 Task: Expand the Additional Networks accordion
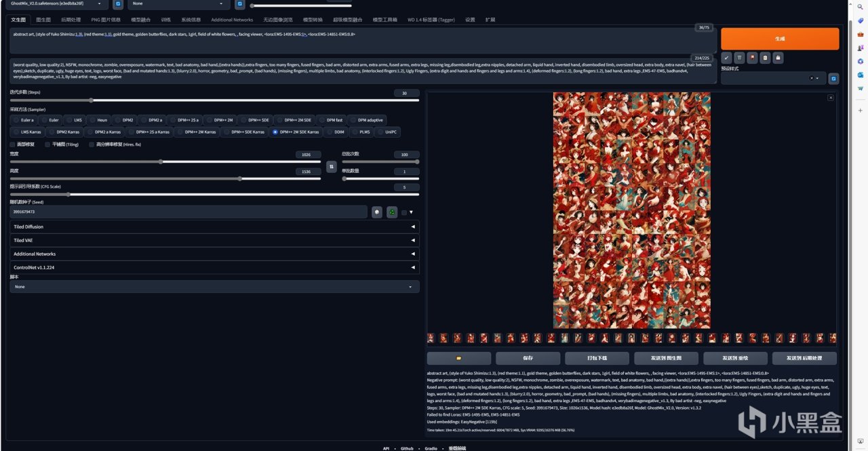(214, 254)
